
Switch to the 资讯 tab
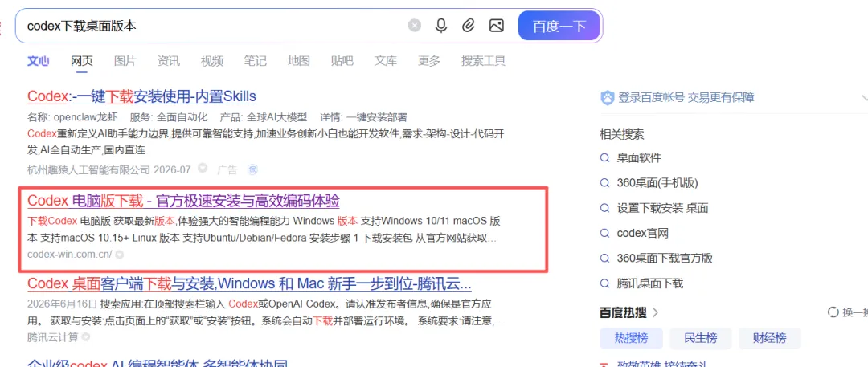[168, 61]
